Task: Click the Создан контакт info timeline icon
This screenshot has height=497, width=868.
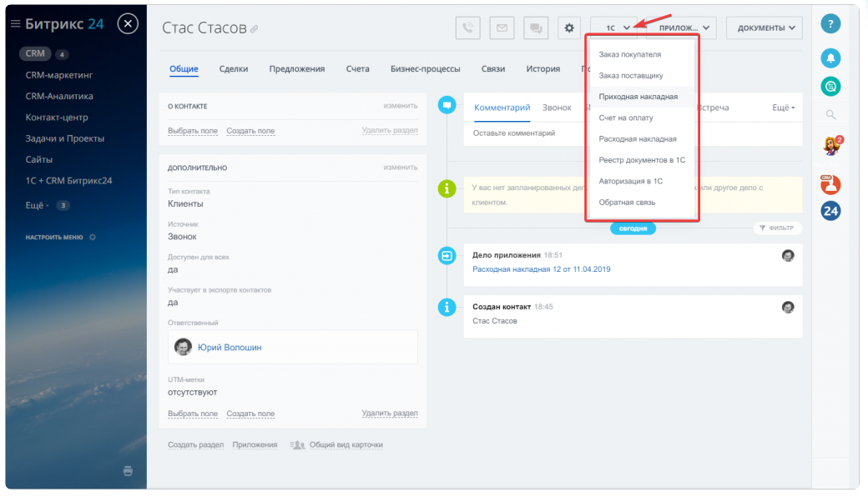Action: (447, 307)
